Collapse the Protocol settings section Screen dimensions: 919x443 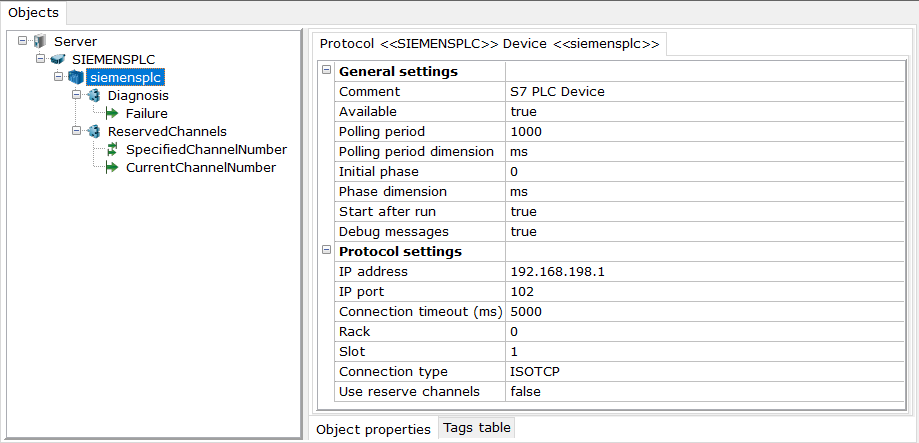(326, 250)
